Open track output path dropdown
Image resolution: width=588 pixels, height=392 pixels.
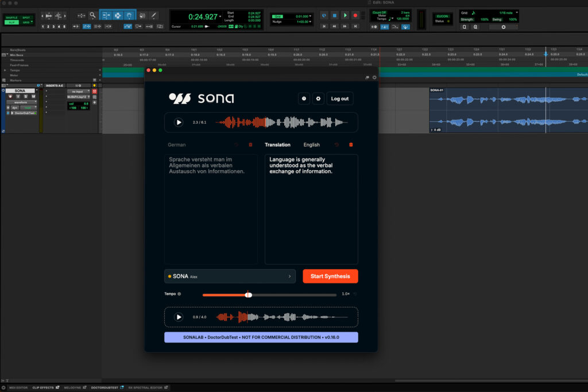(x=79, y=97)
